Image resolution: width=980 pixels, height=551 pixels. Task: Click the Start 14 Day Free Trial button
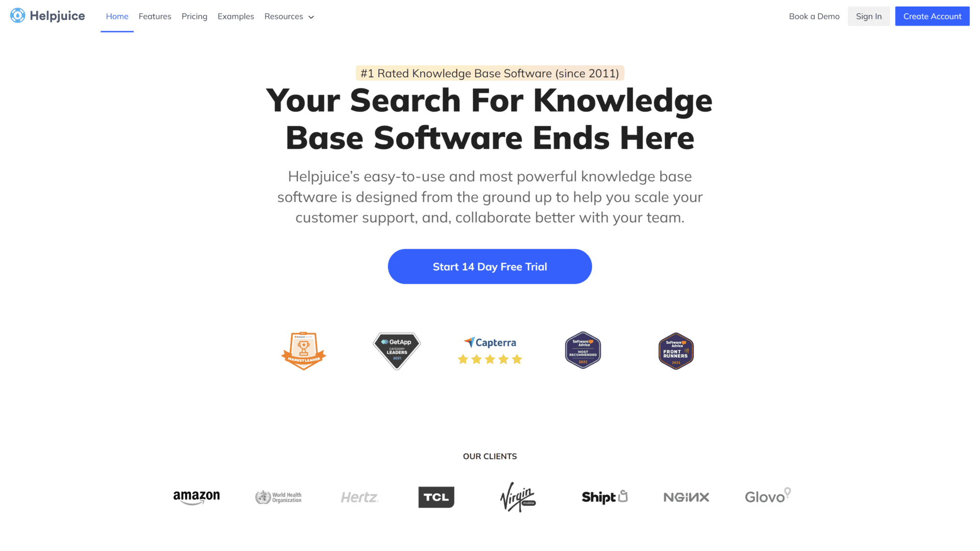click(x=489, y=266)
